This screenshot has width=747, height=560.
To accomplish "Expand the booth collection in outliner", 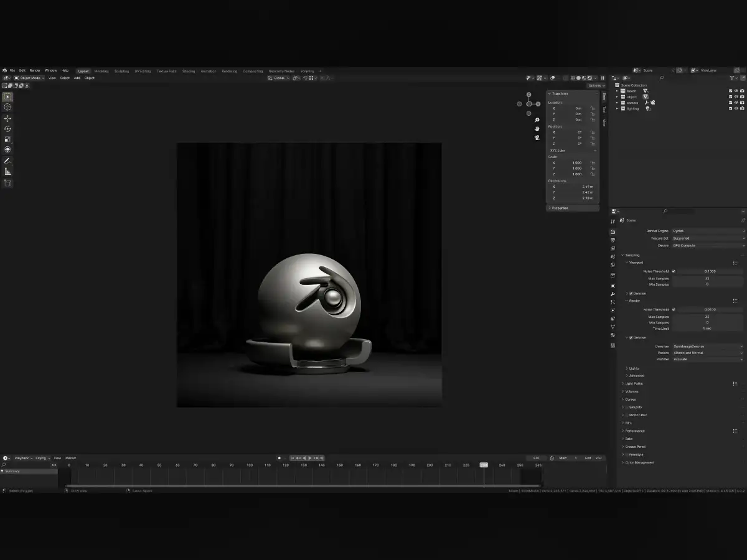I will coord(617,91).
